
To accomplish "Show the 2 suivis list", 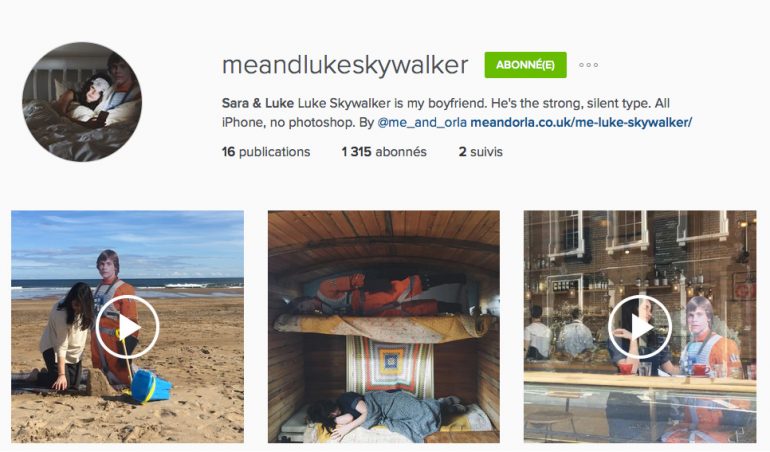I will tap(481, 152).
